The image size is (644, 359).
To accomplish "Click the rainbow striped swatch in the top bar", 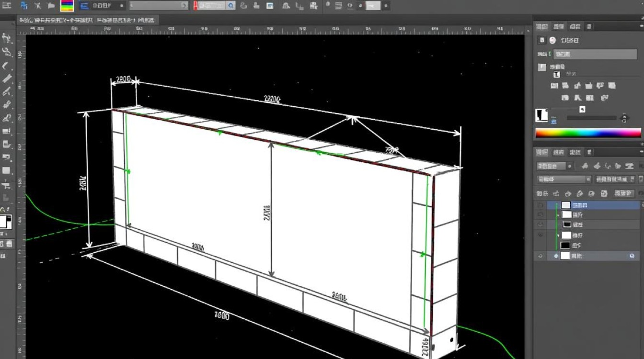I will [x=67, y=6].
